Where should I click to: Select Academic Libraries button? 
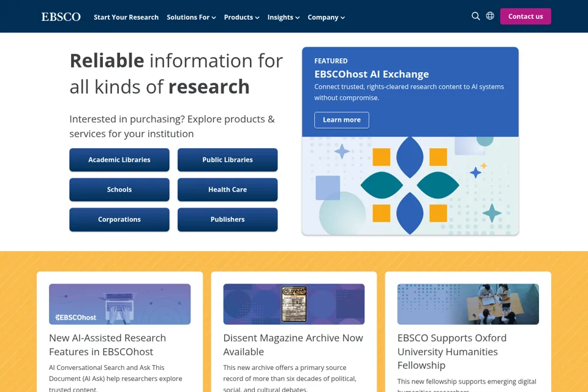pos(119,160)
